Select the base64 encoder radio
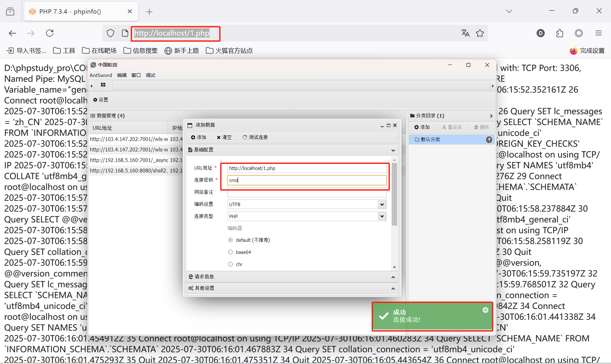Screen dimensions: 611x364 pos(230,252)
